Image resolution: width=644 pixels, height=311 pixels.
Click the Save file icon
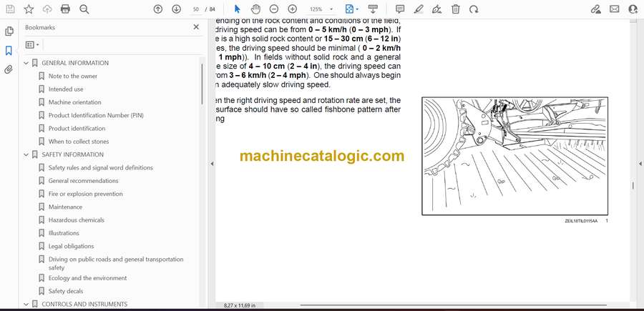(10, 9)
